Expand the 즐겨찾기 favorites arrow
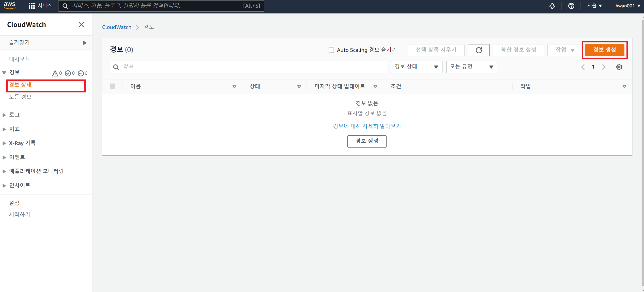Screen dimensions: 644x292 point(85,43)
